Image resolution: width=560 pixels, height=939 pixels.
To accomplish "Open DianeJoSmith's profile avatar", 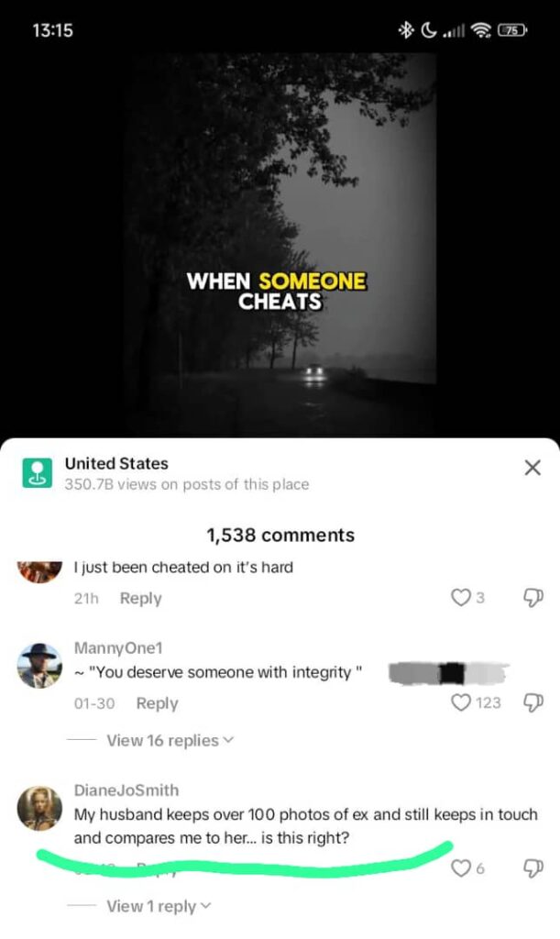I will point(38,808).
